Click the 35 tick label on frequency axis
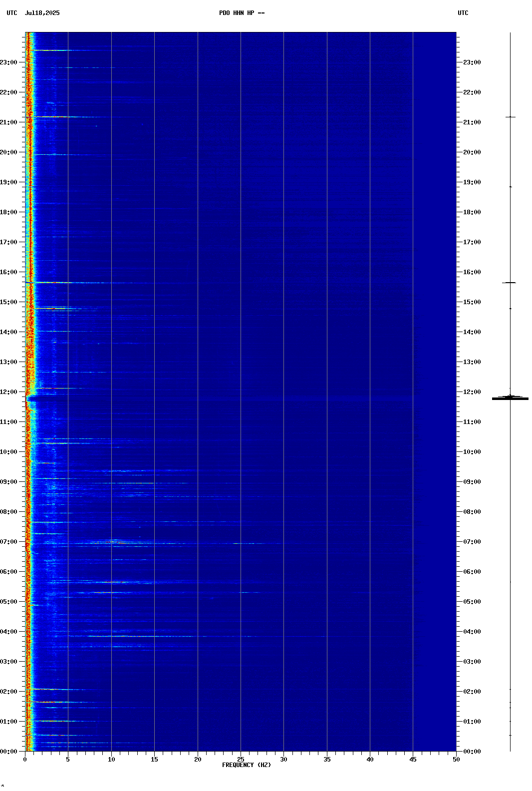Screen dimensions: 532x791 [327, 760]
